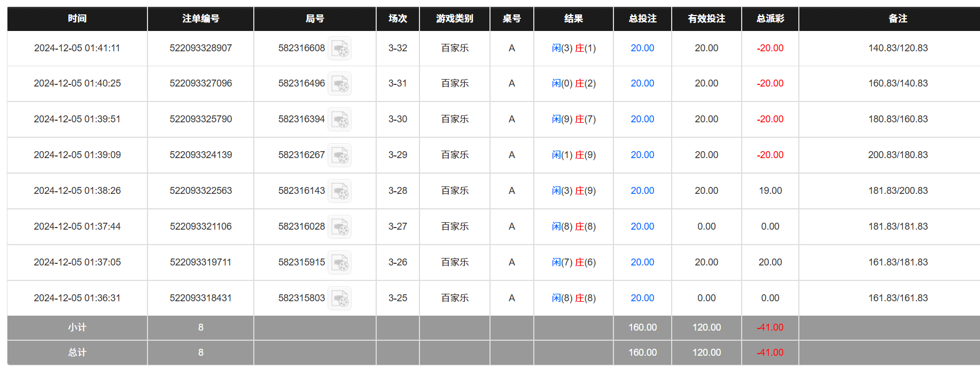
Task: Open video replay icon for round 582316028
Action: [339, 227]
